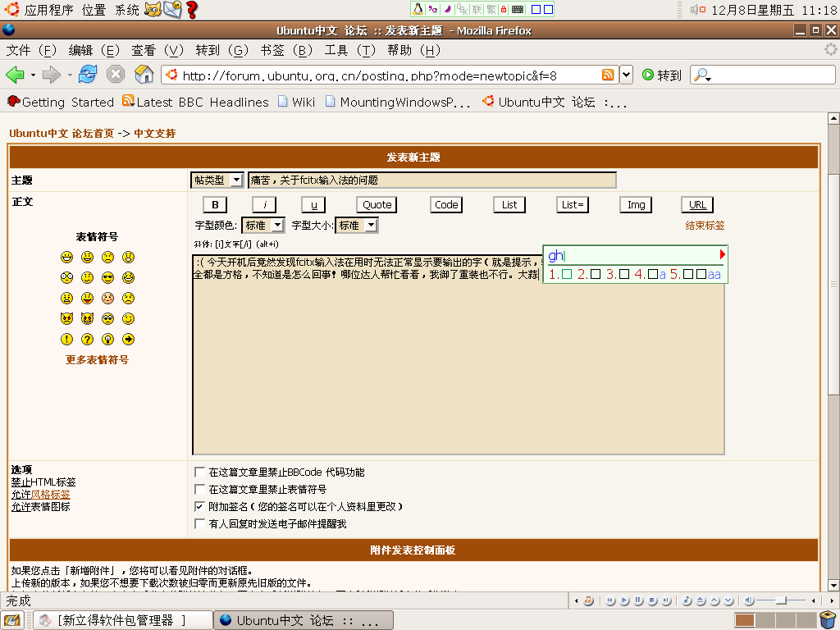Viewport: 840px width, 630px height.
Task: Click the Stop loading icon
Action: point(115,75)
